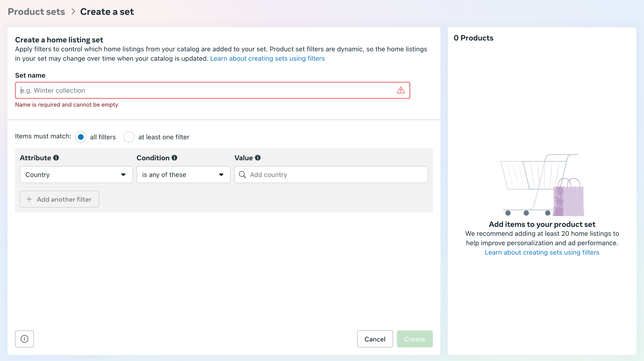Screen dimensions: 644x361
Task: Go back to Product sets breadcrumb
Action: 36,12
